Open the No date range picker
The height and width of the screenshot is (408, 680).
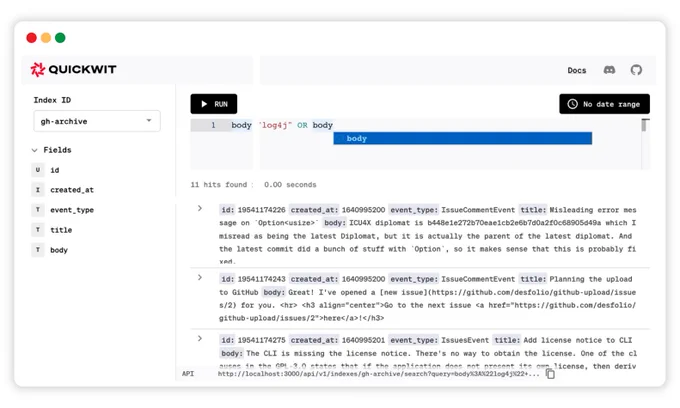pyautogui.click(x=605, y=104)
